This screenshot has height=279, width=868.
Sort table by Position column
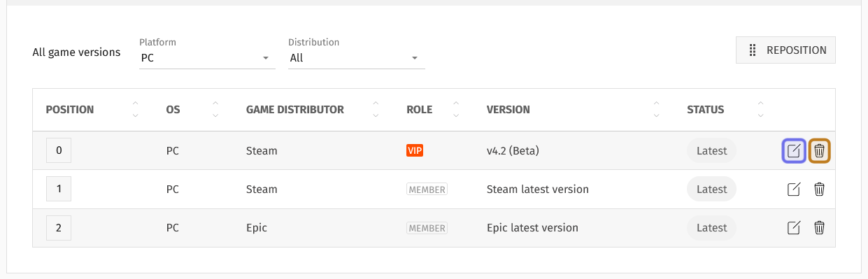coord(135,110)
